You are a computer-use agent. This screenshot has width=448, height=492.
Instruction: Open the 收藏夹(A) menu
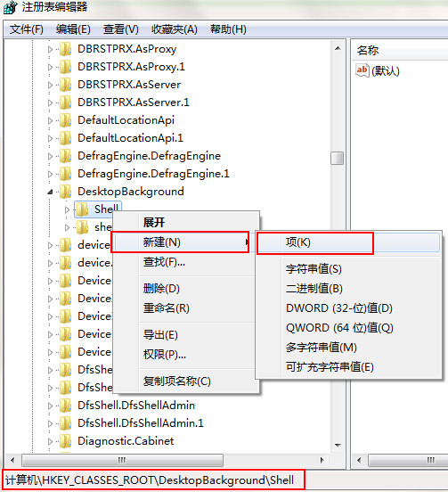click(x=175, y=29)
